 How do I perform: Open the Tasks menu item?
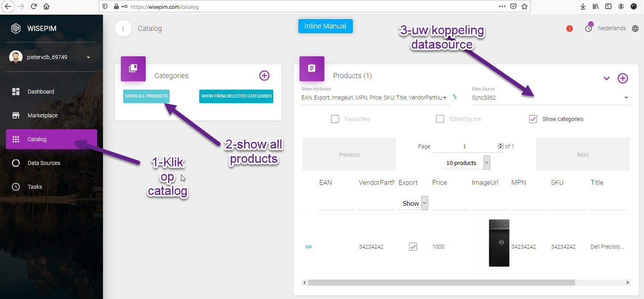point(51,187)
